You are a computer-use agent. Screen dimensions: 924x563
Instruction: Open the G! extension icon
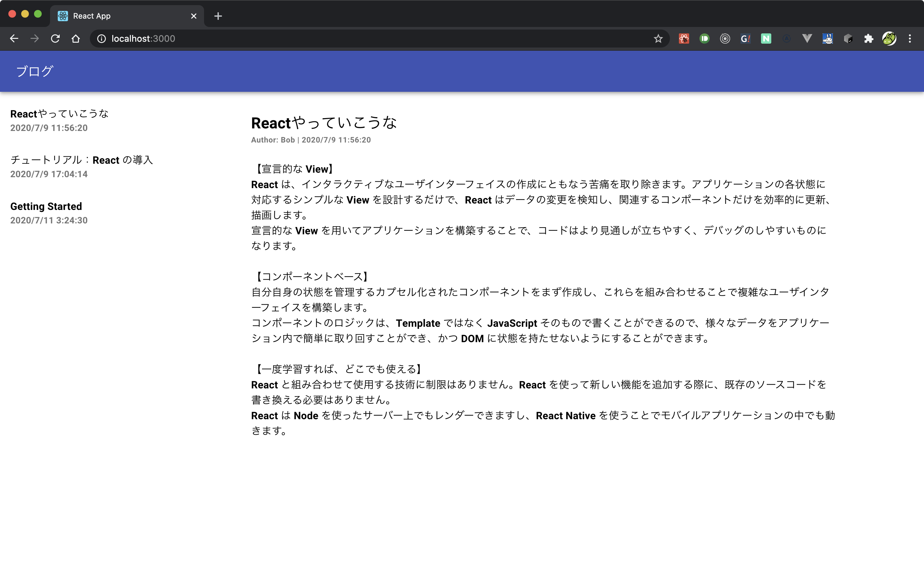point(745,39)
